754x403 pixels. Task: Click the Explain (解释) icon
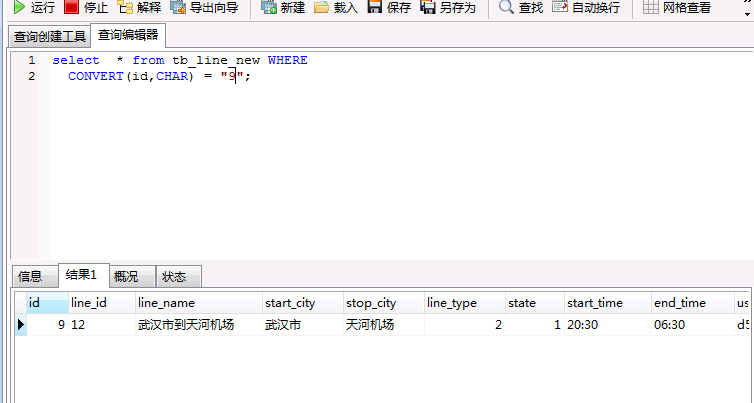point(125,7)
